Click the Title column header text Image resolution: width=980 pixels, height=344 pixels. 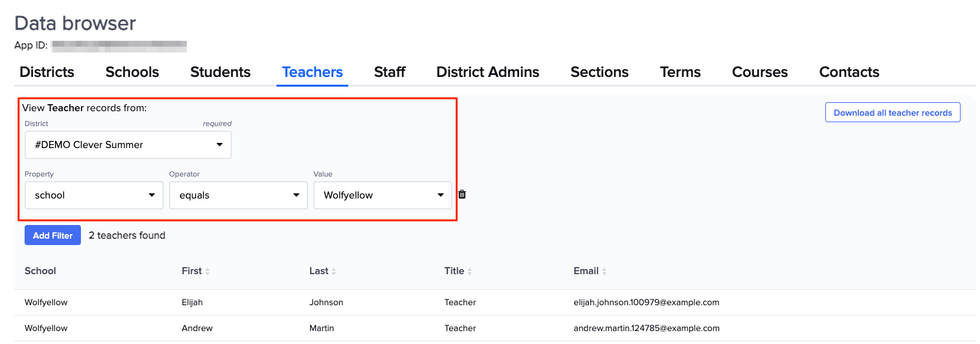point(454,271)
